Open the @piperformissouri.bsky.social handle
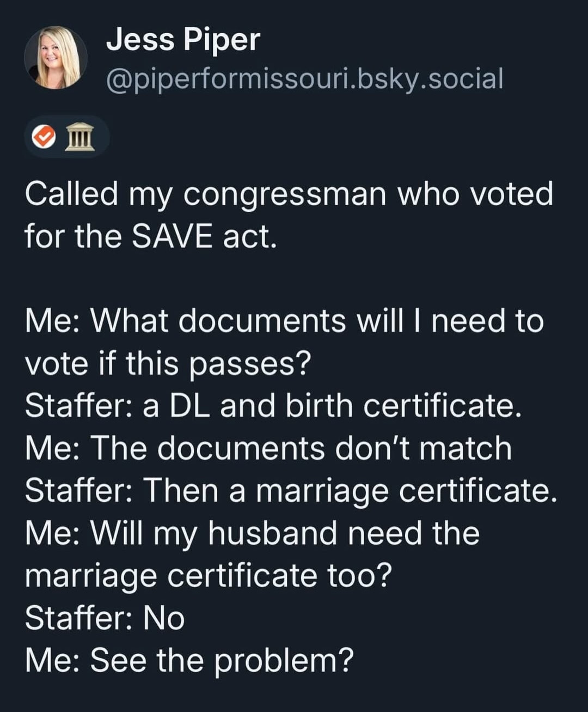Image resolution: width=588 pixels, height=712 pixels. [x=304, y=78]
